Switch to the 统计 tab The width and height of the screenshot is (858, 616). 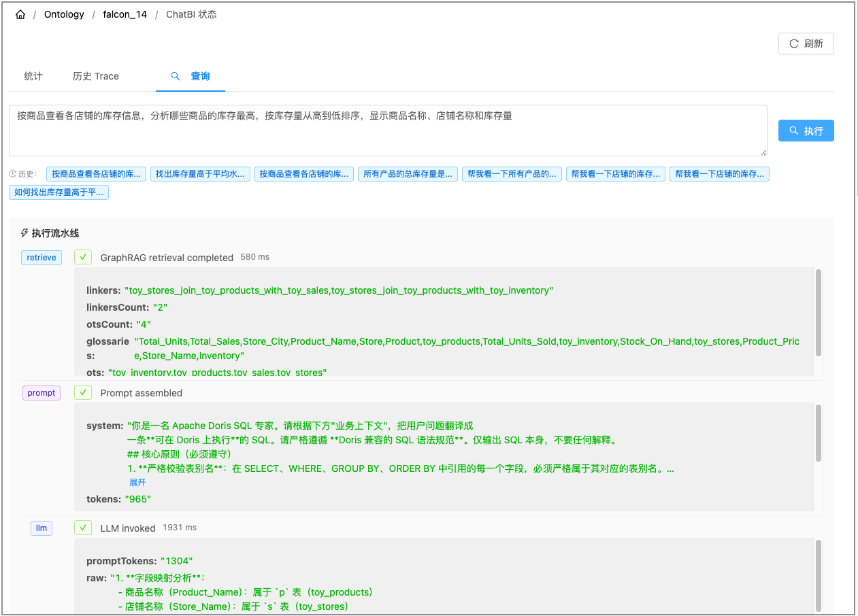[33, 76]
